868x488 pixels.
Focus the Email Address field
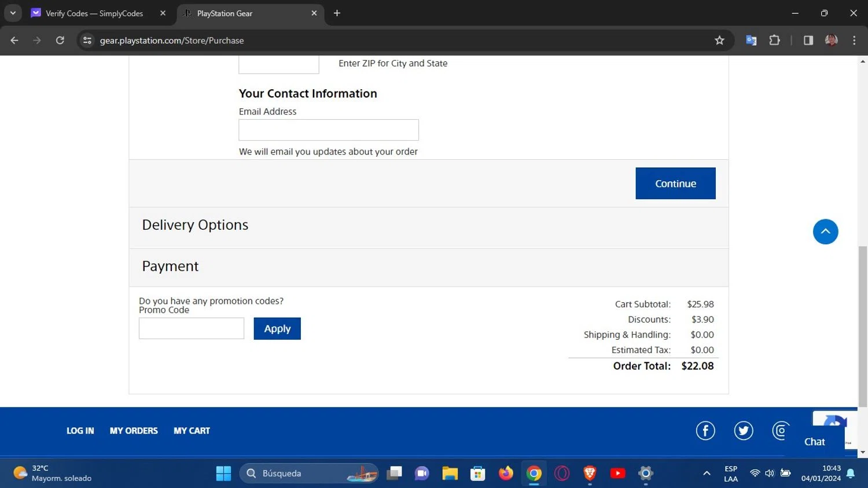329,130
